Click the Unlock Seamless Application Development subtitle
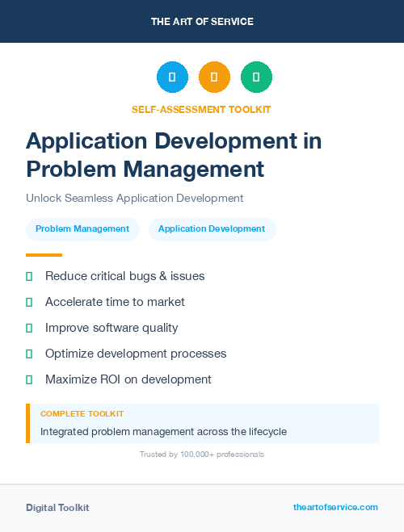Image resolution: width=404 pixels, height=532 pixels. point(134,198)
